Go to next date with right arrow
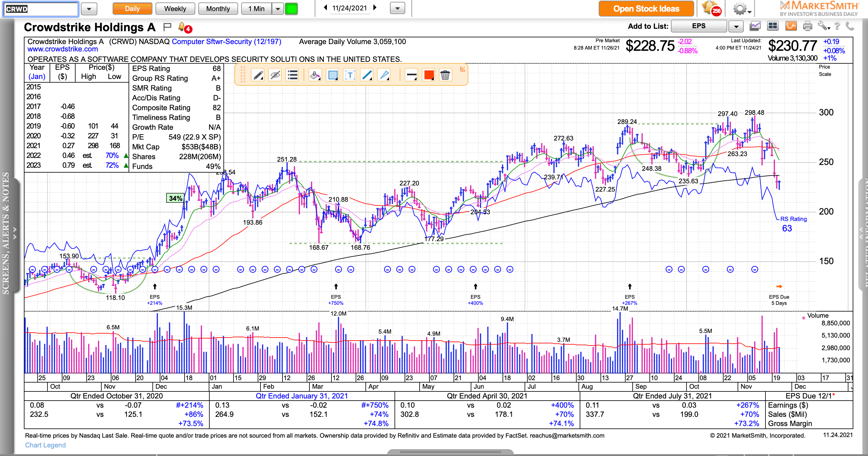The image size is (868, 456). coord(375,8)
